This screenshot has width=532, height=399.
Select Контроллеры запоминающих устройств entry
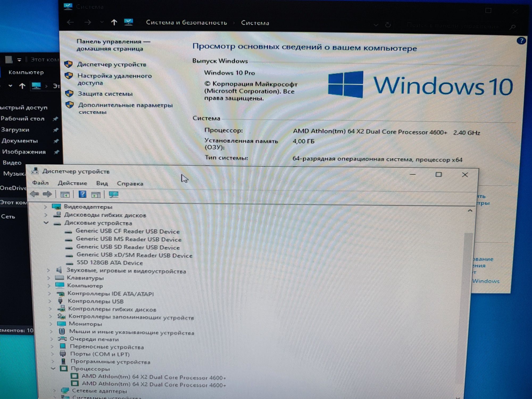(x=131, y=317)
